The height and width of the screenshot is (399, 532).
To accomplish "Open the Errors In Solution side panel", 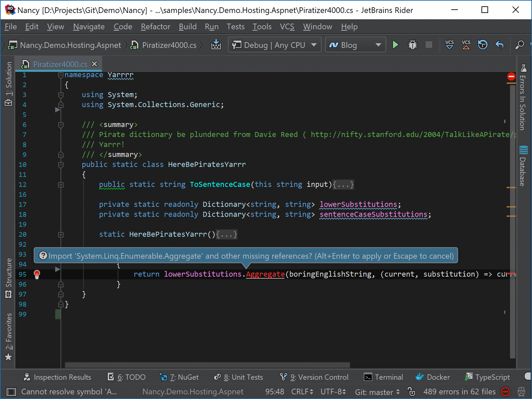I will click(x=523, y=97).
